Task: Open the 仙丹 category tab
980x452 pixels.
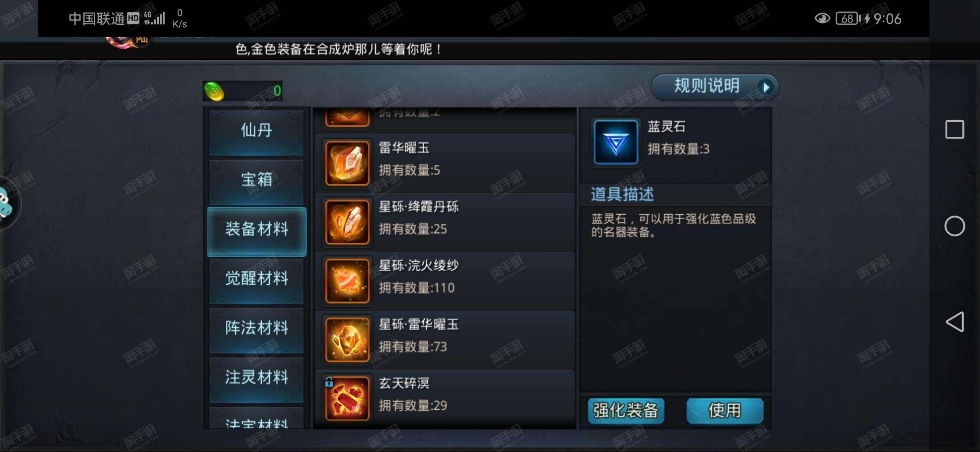Action: coord(257,131)
